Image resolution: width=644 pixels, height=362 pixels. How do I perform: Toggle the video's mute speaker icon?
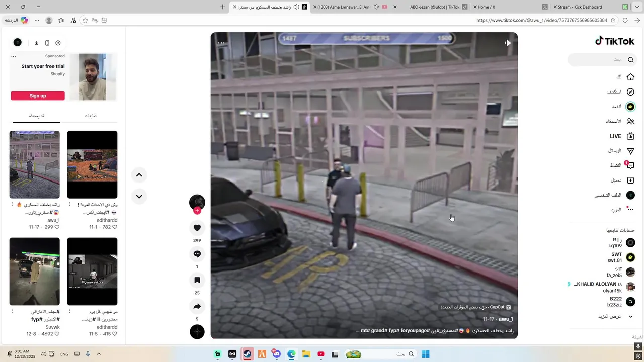508,43
